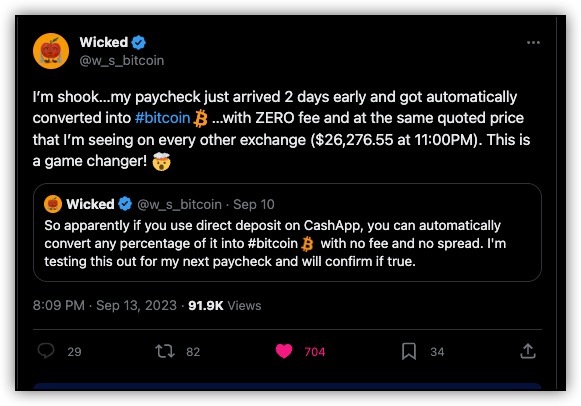Open the 8:09 PM · Sep 13, 2023 timestamp
Viewport: 581px width, 406px height.
click(x=105, y=305)
